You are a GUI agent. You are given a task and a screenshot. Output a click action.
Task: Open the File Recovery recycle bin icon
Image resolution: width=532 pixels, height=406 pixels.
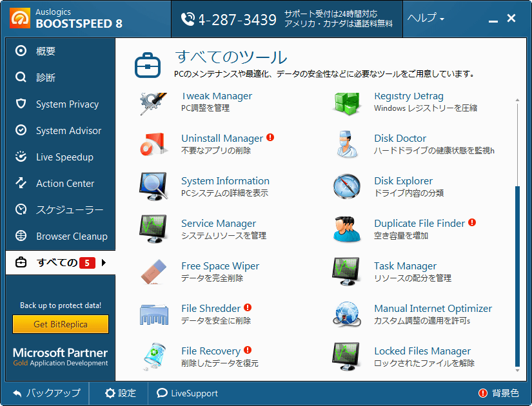point(153,357)
